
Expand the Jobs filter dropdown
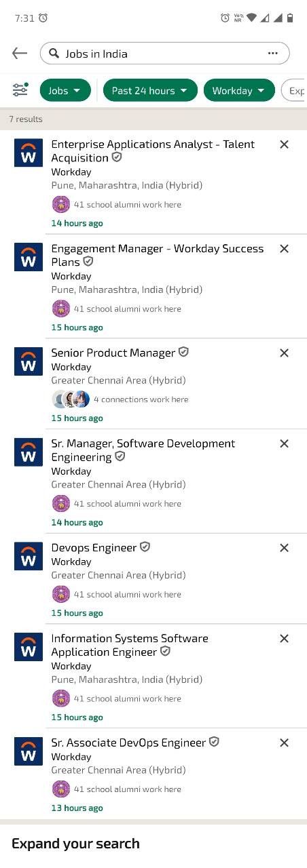pos(65,90)
